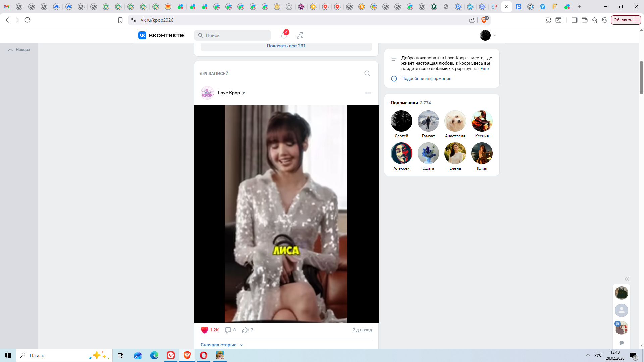Expand the description with Ещё

(484, 69)
